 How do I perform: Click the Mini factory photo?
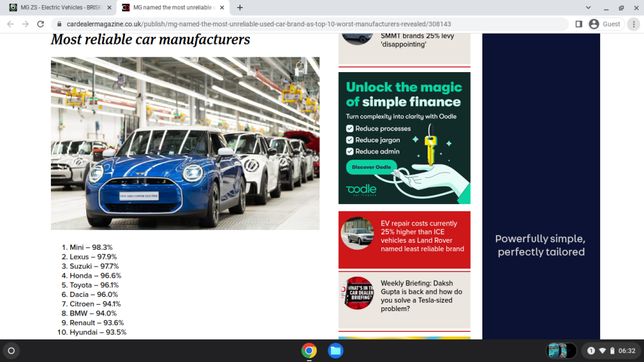pos(185,144)
